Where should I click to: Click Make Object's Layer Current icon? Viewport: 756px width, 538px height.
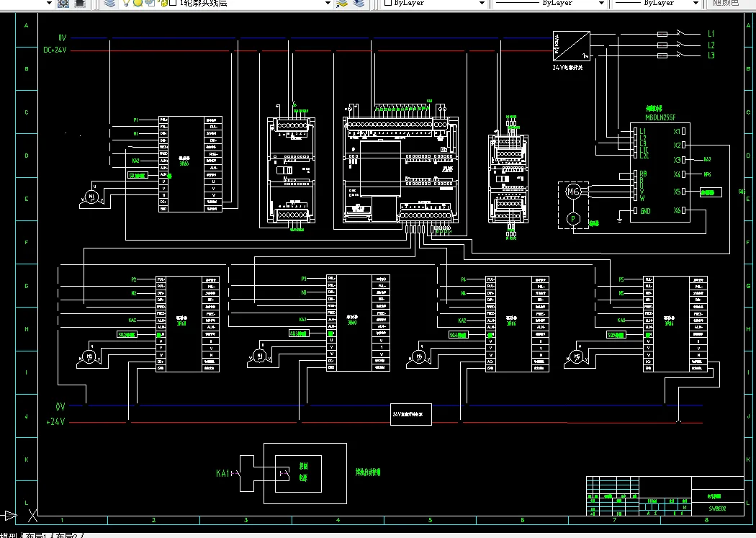[342, 4]
